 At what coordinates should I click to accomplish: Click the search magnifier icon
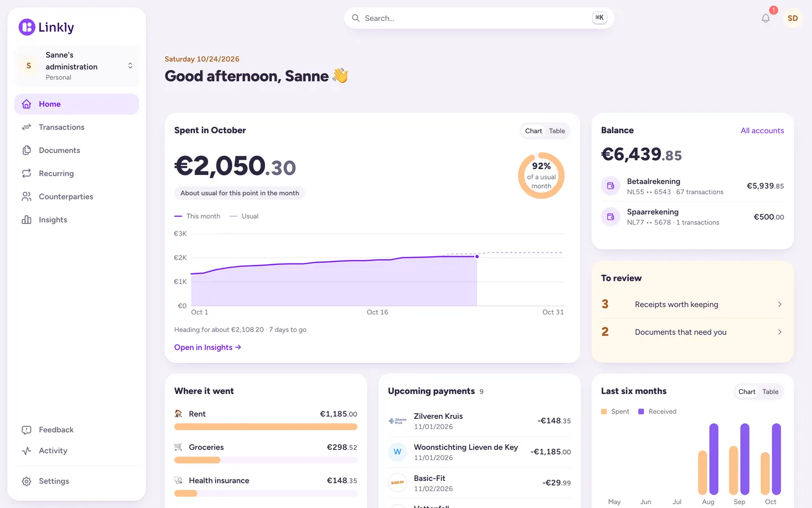coord(356,18)
